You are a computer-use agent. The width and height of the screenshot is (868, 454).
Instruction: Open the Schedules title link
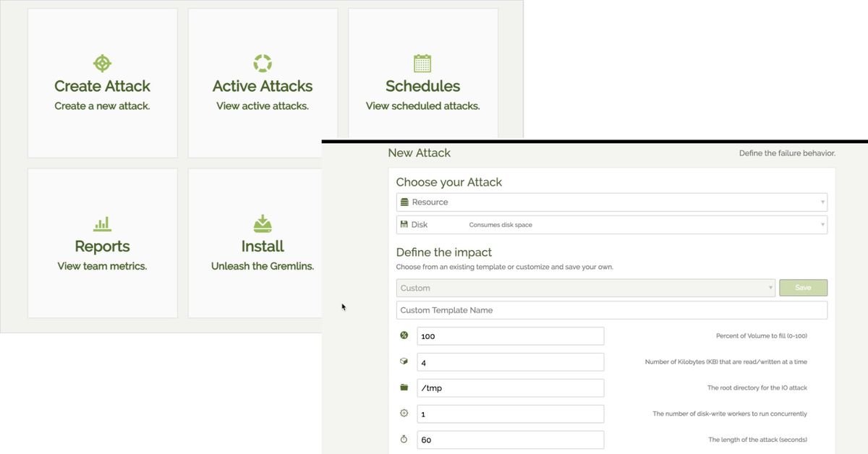pyautogui.click(x=422, y=86)
